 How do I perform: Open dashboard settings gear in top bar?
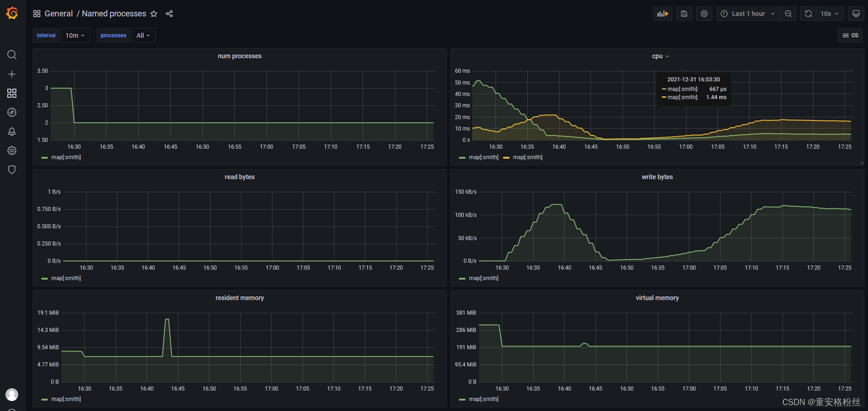[x=704, y=13]
